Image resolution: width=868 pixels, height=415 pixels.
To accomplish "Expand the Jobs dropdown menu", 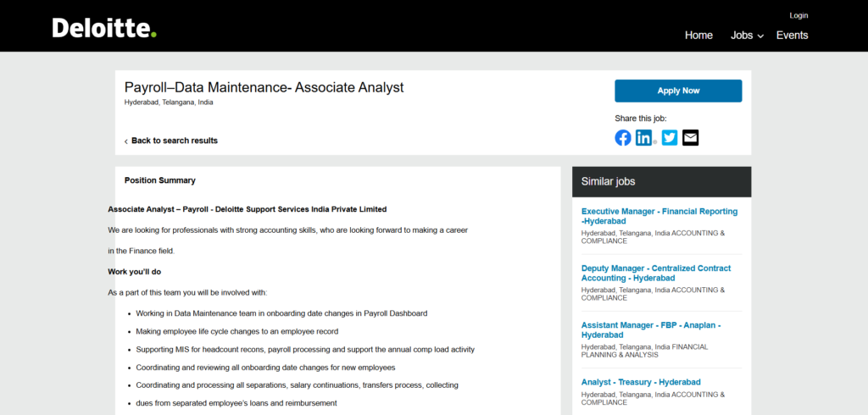I will point(747,36).
